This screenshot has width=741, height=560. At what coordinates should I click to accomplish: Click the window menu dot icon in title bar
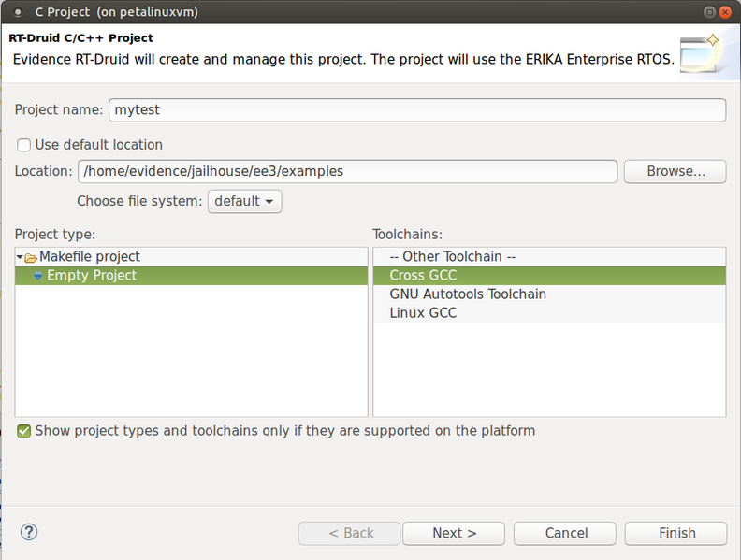coord(18,12)
